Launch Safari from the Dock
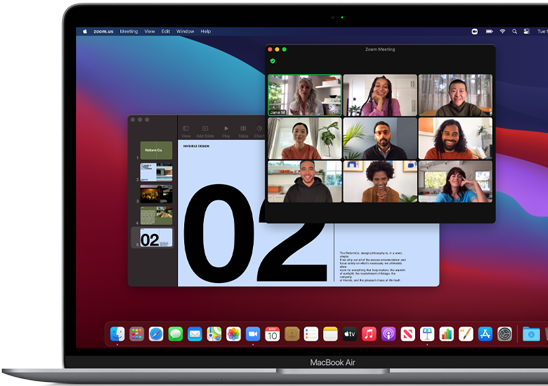This screenshot has height=386, width=548. tap(156, 334)
